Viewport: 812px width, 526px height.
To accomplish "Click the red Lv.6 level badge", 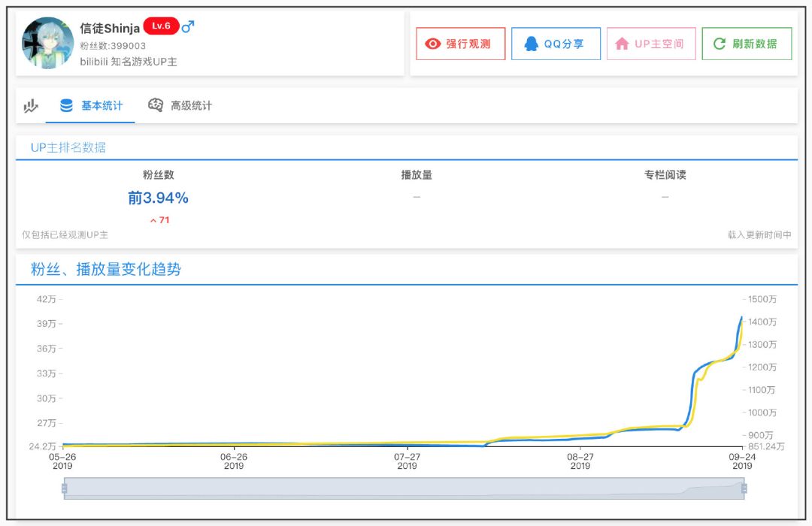I will pyautogui.click(x=161, y=26).
